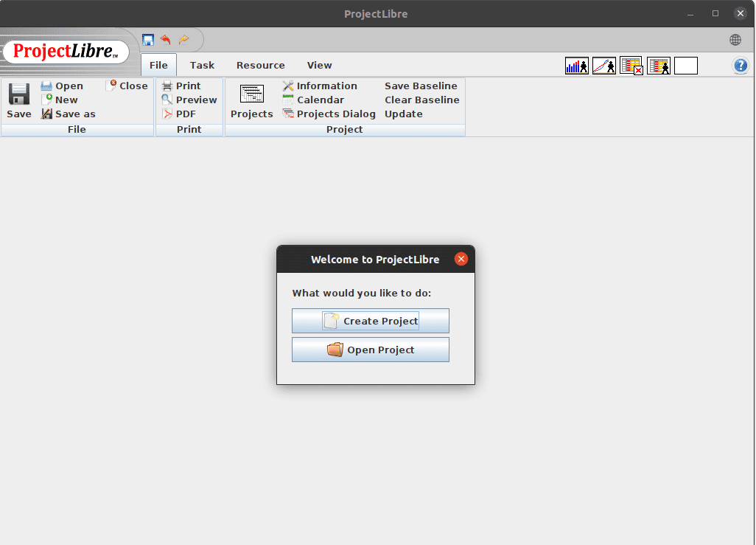
Task: Click the globe language icon
Action: coord(735,40)
